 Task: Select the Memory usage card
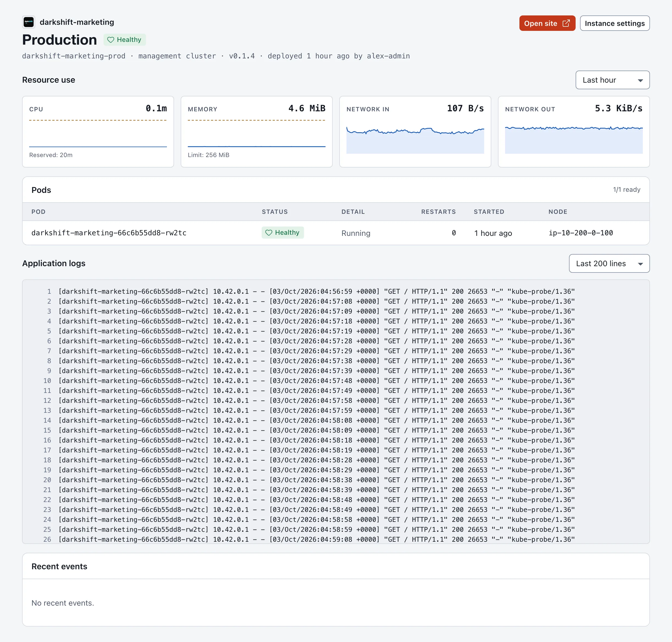point(256,132)
